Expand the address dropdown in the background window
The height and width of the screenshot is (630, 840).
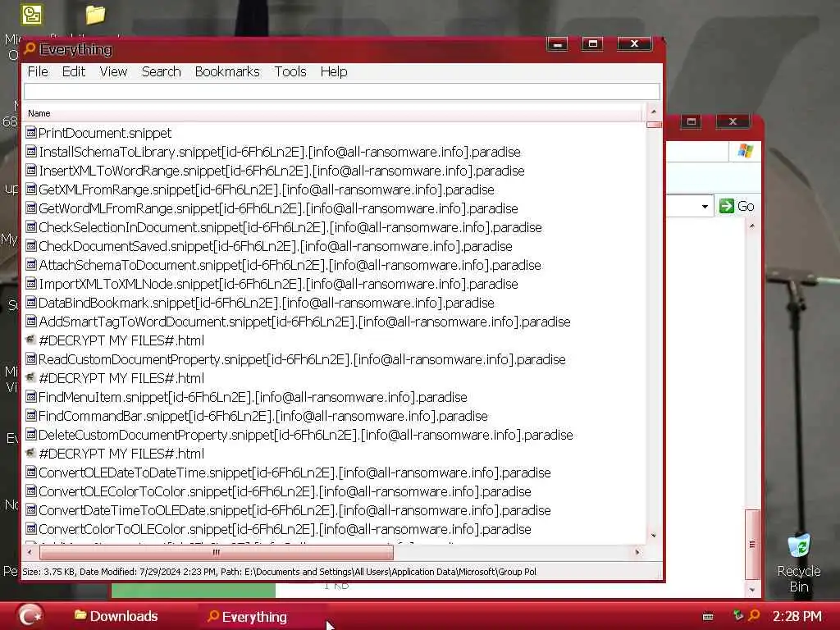(x=705, y=206)
